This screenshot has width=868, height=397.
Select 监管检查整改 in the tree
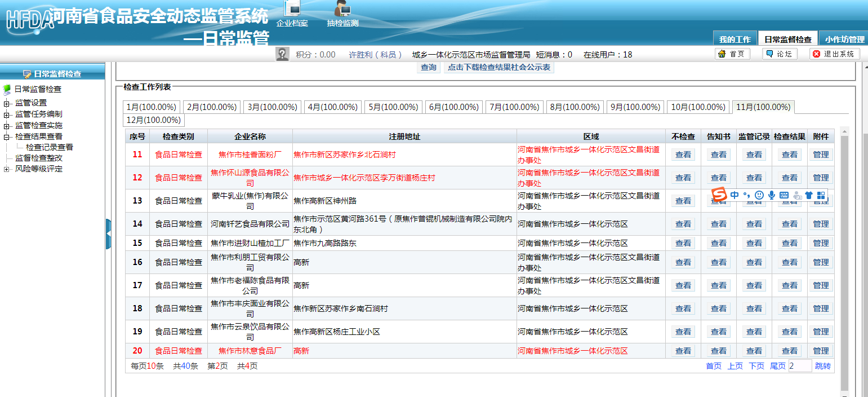point(39,158)
